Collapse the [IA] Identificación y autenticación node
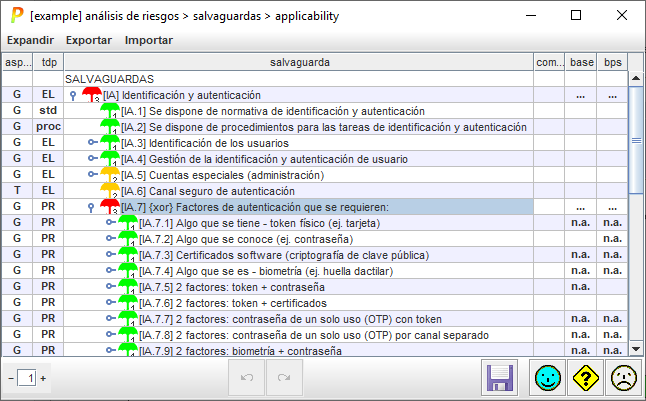Screen dimensions: 646x401 click(73, 94)
